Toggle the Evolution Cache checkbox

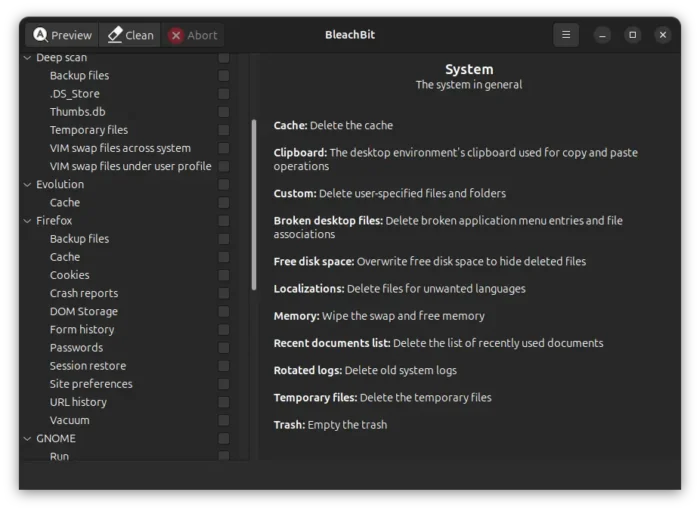[x=224, y=203]
